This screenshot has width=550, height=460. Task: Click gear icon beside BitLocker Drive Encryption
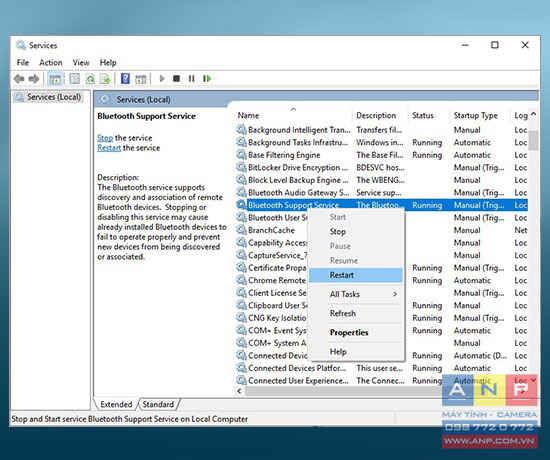click(x=241, y=167)
